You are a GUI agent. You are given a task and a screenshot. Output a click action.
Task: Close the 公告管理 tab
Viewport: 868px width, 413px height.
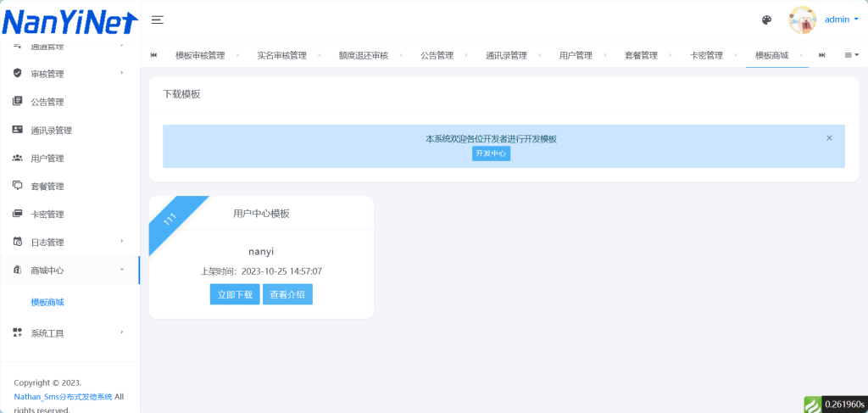[x=466, y=55]
